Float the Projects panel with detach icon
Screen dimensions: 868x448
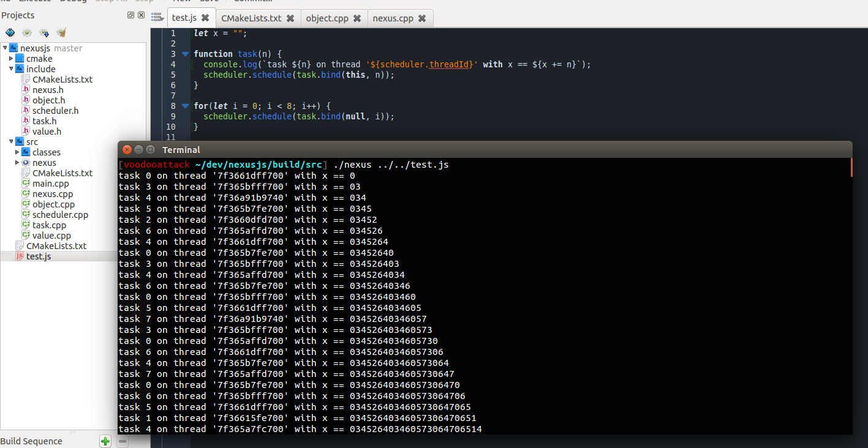click(x=130, y=15)
